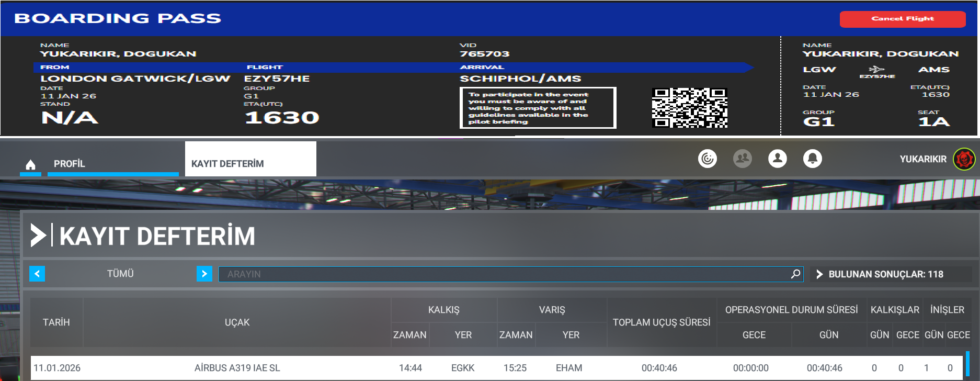The width and height of the screenshot is (980, 381).
Task: Click GÜN header under KALKIŞLAR
Action: (880, 335)
